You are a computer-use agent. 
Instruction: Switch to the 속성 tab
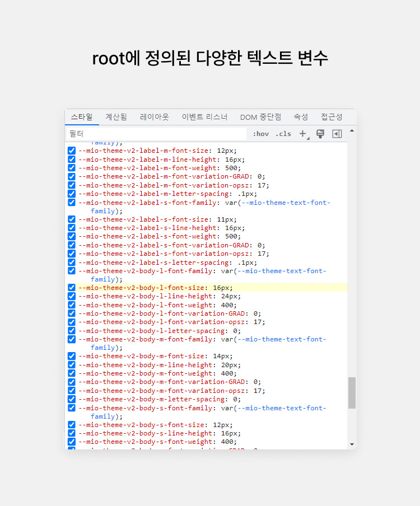click(x=301, y=117)
